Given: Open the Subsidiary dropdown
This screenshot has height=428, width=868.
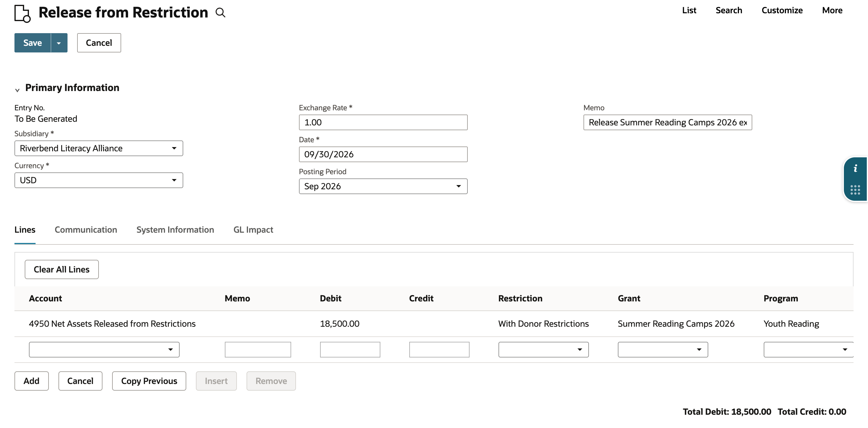Looking at the screenshot, I should tap(99, 148).
